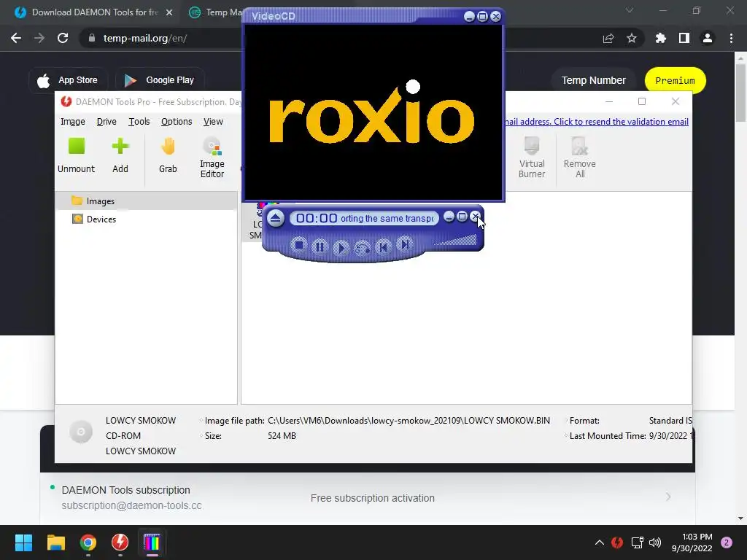Minimize the player control panel

449,217
